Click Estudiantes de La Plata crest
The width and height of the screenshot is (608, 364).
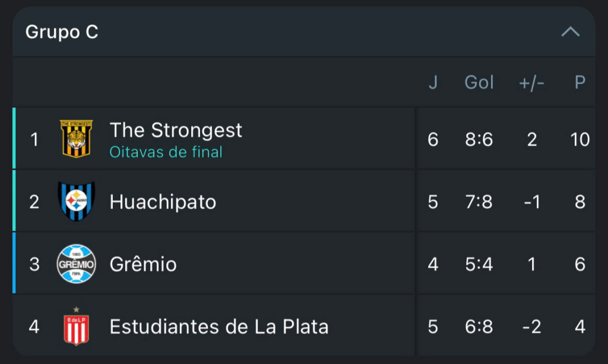77,326
